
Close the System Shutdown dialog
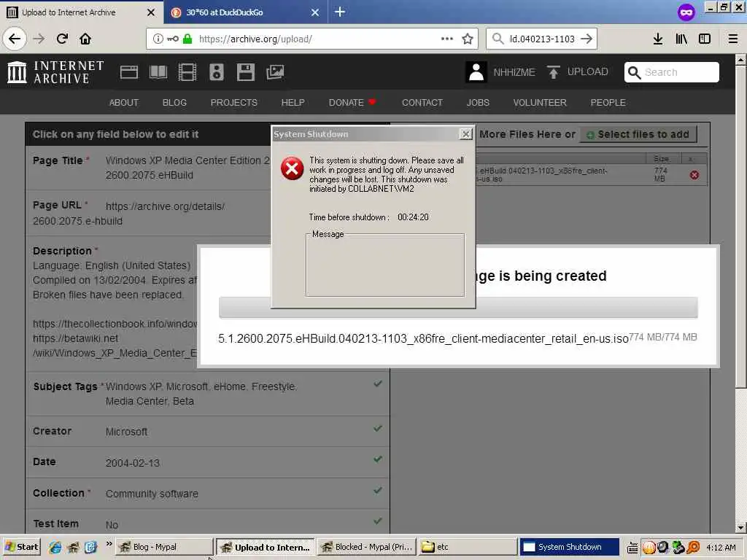pos(465,134)
